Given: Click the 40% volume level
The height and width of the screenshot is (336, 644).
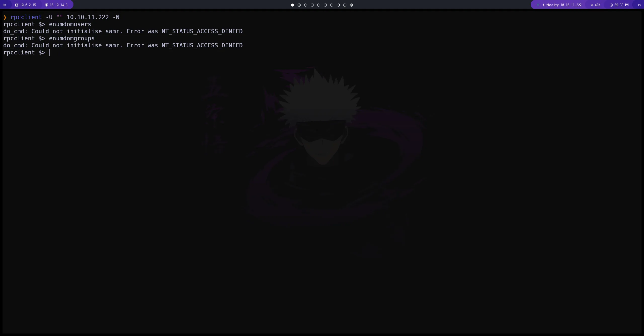Looking at the screenshot, I should coord(597,5).
